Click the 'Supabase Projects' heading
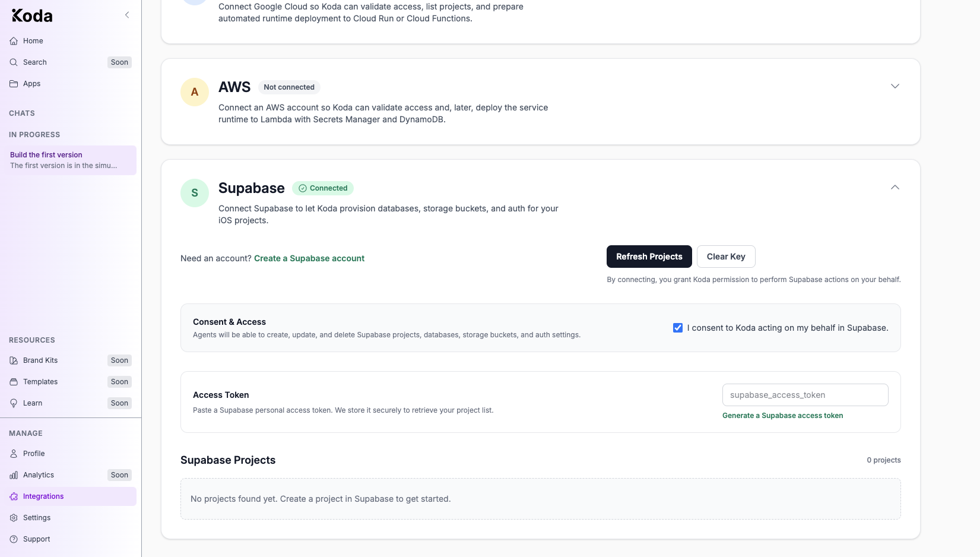Screen dimensions: 980x557 point(228,460)
